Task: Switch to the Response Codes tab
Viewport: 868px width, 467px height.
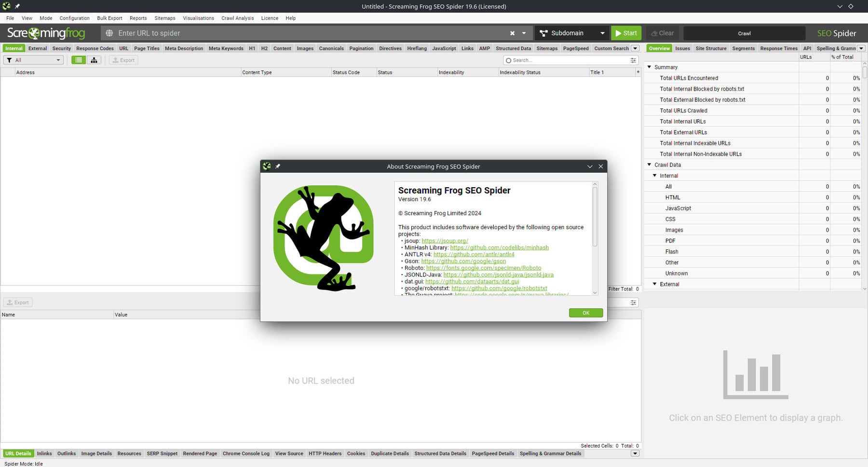Action: [95, 48]
